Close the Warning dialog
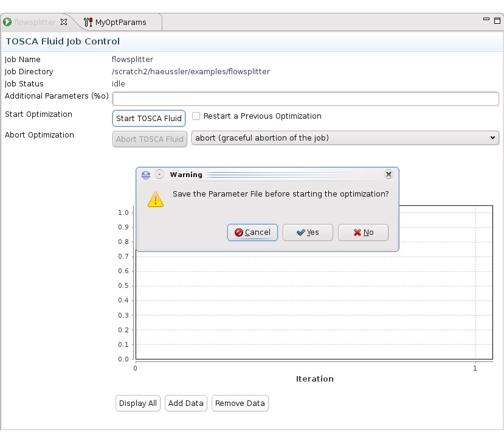Screen dimensions: 504x440 (x=388, y=174)
